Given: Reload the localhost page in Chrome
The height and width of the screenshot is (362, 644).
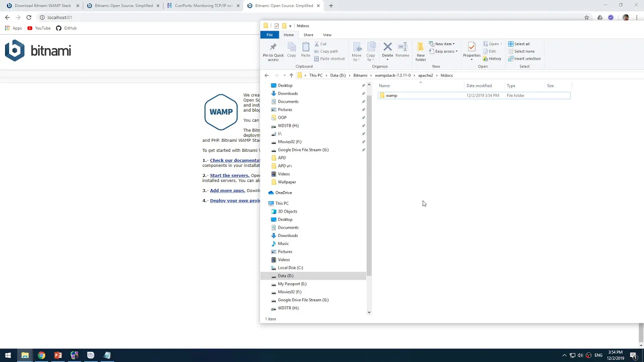Looking at the screenshot, I should tap(29, 17).
